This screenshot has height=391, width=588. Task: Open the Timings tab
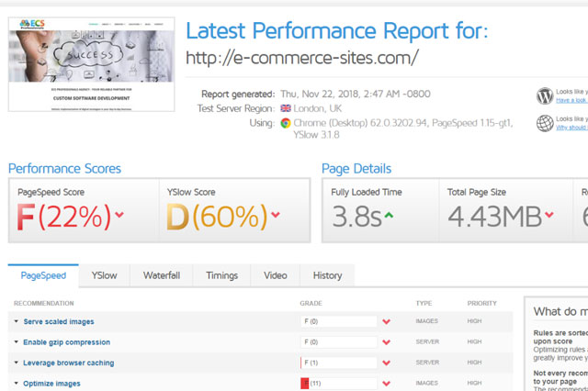[x=222, y=275]
